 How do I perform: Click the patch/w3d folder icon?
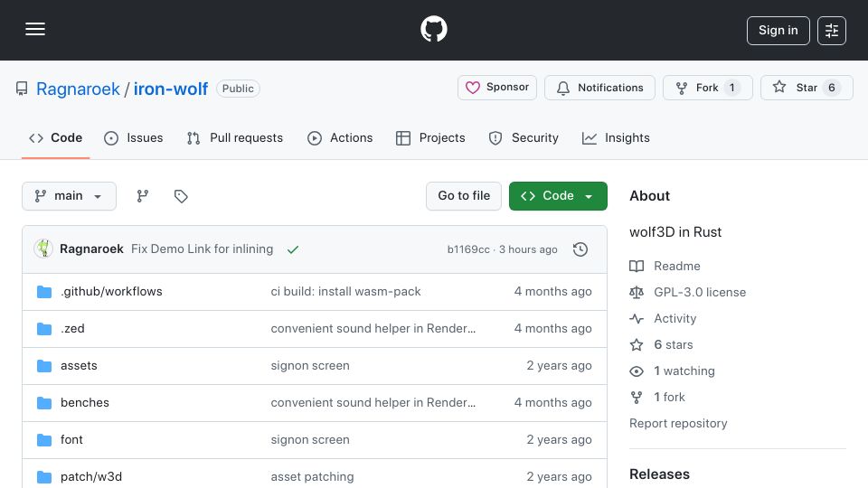(x=44, y=477)
